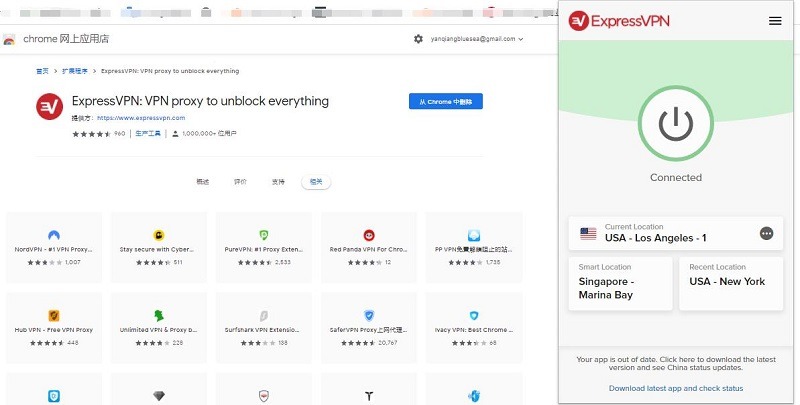Image resolution: width=800 pixels, height=405 pixels.
Task: Click the Hub VPN orange icon
Action: pyautogui.click(x=54, y=315)
